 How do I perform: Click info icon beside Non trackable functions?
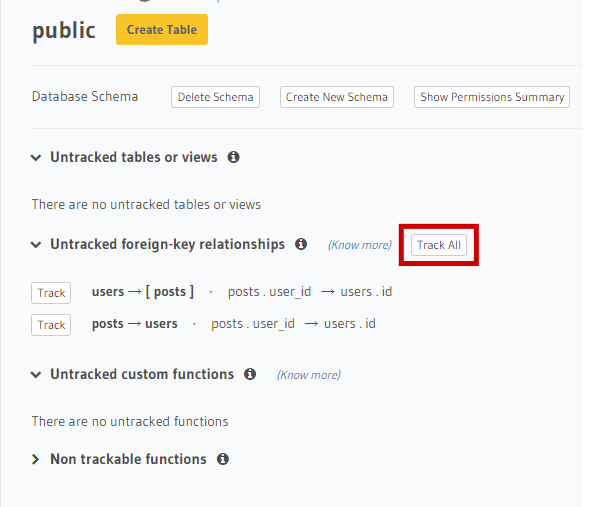[x=223, y=459]
